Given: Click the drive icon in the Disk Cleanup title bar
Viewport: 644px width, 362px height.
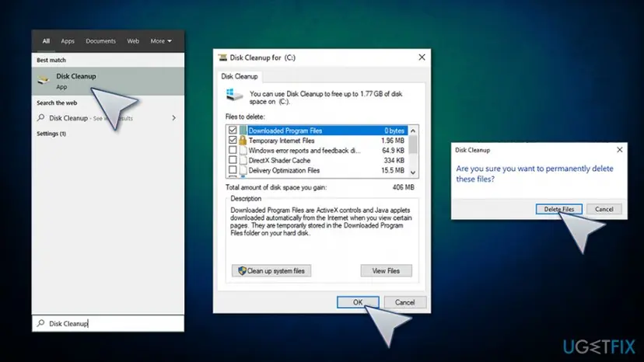Looking at the screenshot, I should tap(222, 57).
